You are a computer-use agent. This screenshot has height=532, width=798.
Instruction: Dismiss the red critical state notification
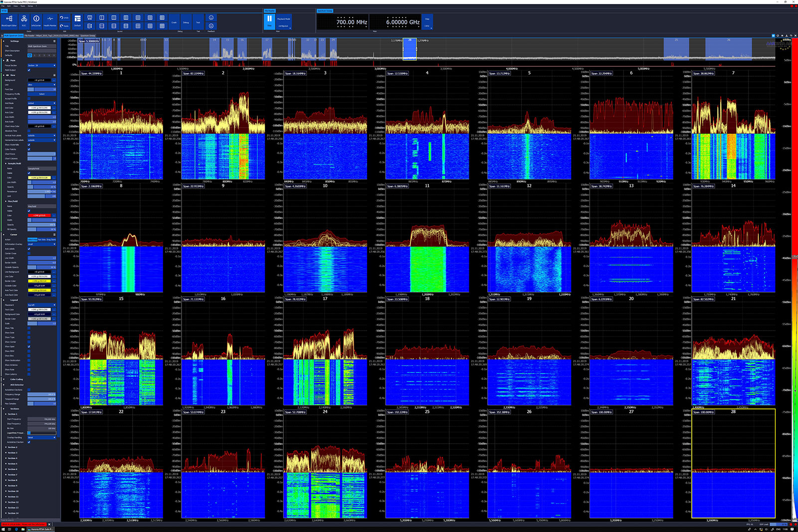coord(49,524)
